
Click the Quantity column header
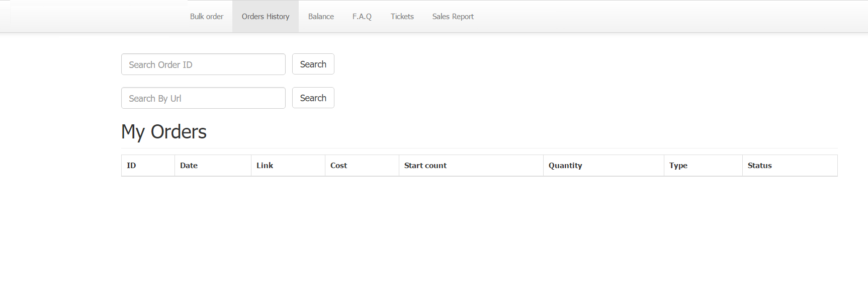pos(565,166)
